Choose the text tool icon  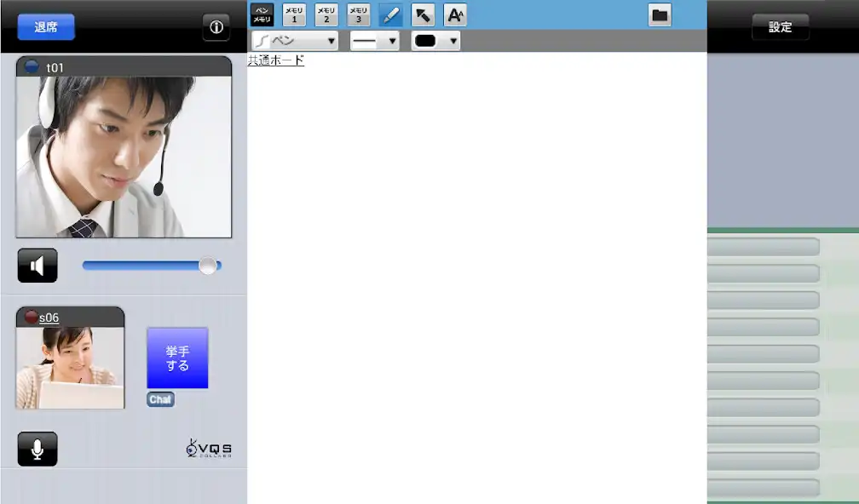(x=455, y=15)
